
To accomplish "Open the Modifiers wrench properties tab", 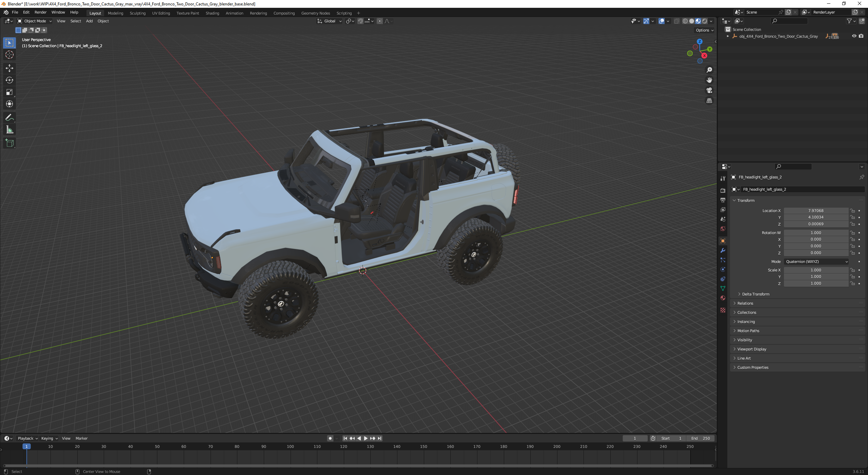I will [x=723, y=250].
